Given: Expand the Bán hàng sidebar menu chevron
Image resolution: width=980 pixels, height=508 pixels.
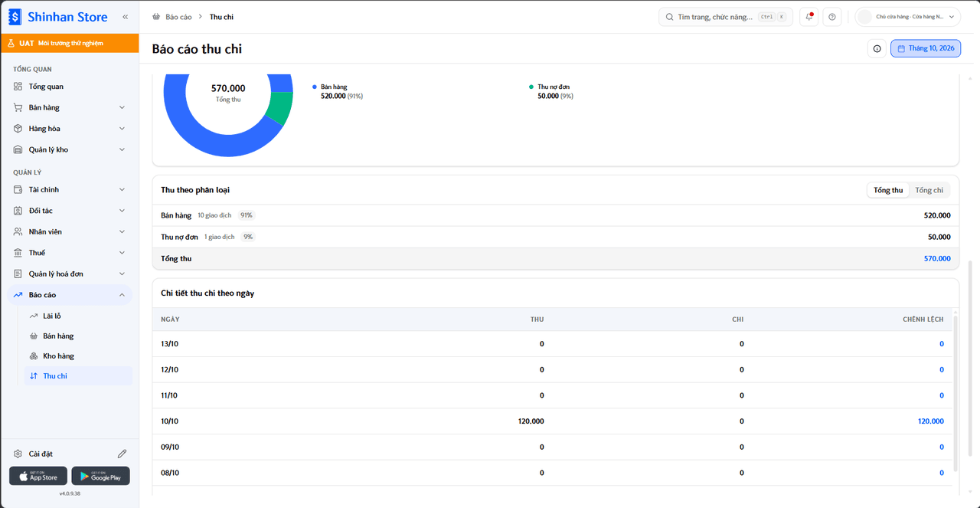Looking at the screenshot, I should pyautogui.click(x=122, y=107).
